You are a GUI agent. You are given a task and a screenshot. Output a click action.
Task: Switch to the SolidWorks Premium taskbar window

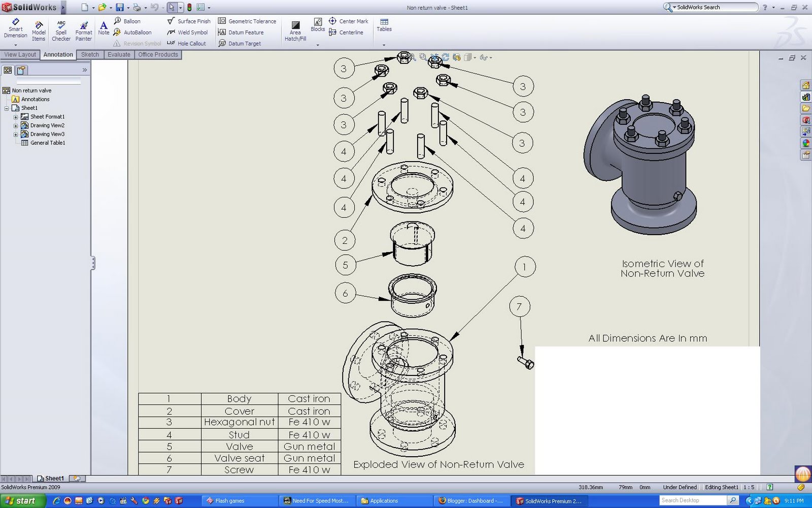click(x=550, y=500)
